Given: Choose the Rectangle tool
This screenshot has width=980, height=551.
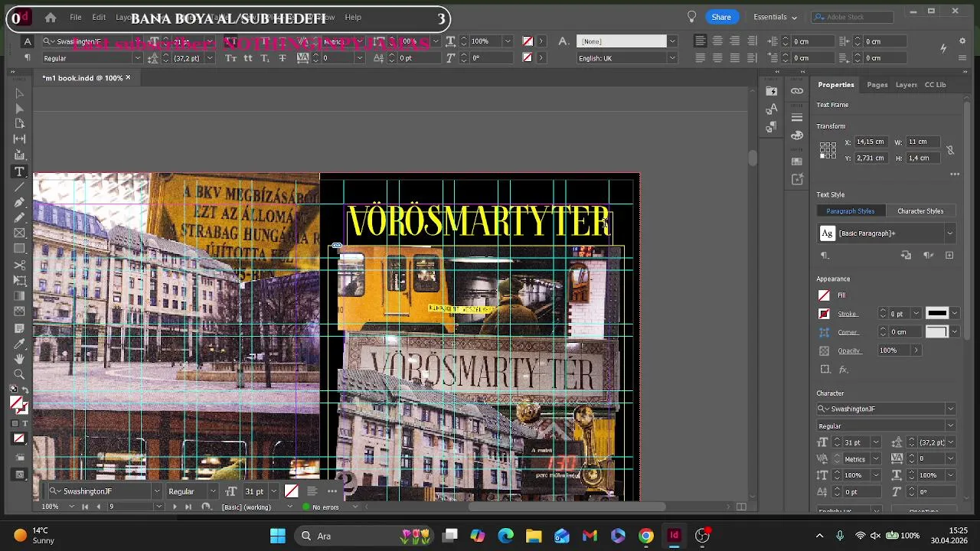Looking at the screenshot, I should [x=19, y=249].
